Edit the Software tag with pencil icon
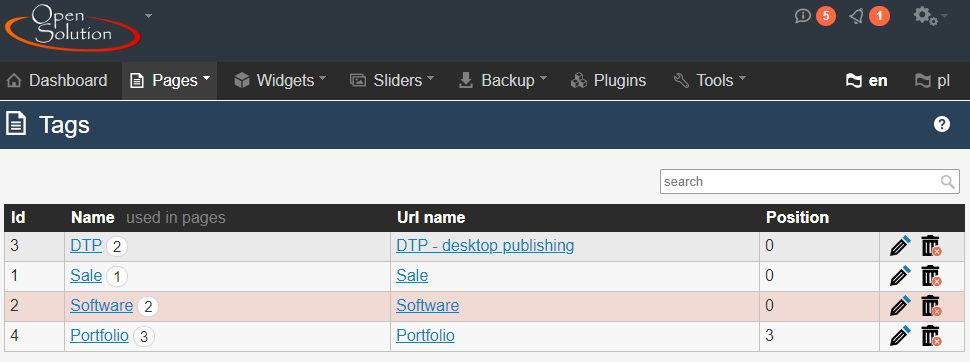This screenshot has width=970, height=362. click(900, 306)
